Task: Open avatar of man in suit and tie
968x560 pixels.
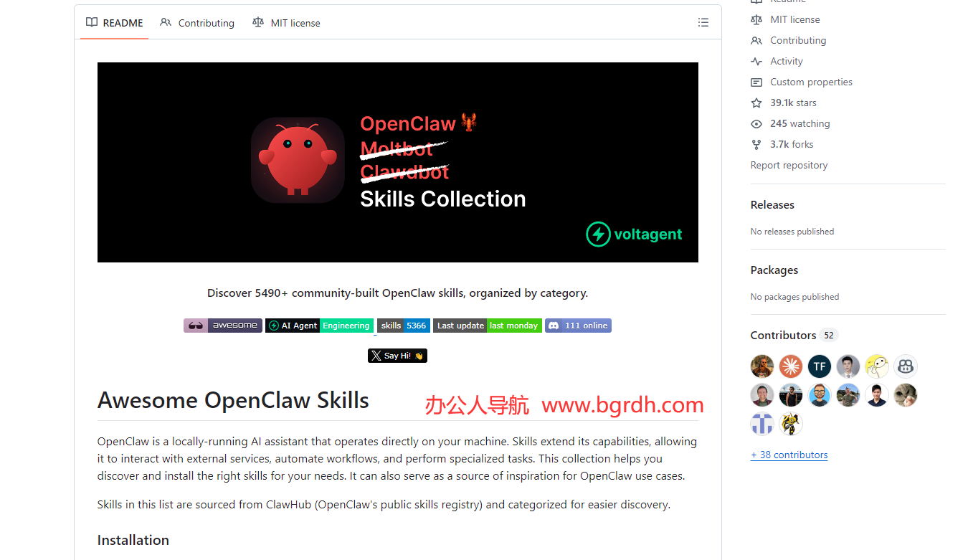Action: point(848,366)
